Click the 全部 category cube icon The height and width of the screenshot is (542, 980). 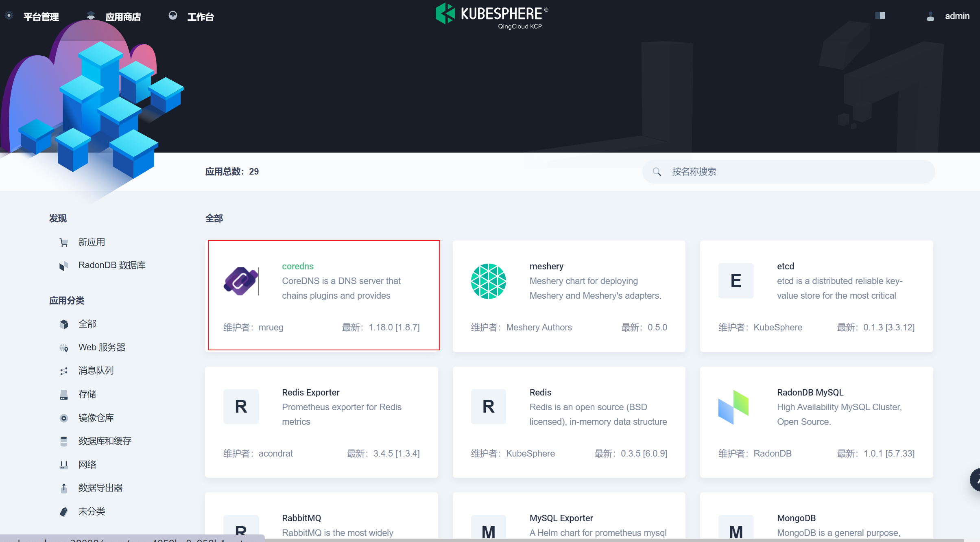(x=64, y=324)
